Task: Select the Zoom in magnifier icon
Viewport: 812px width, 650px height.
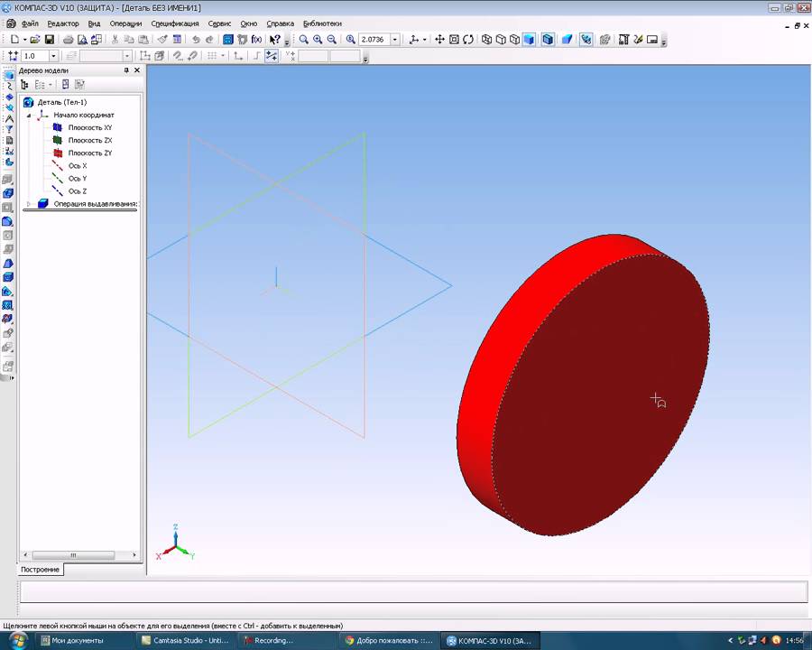Action: coord(318,40)
